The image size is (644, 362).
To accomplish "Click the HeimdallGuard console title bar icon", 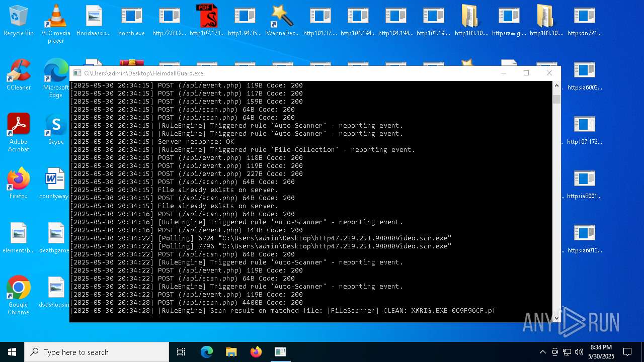I will (x=77, y=73).
